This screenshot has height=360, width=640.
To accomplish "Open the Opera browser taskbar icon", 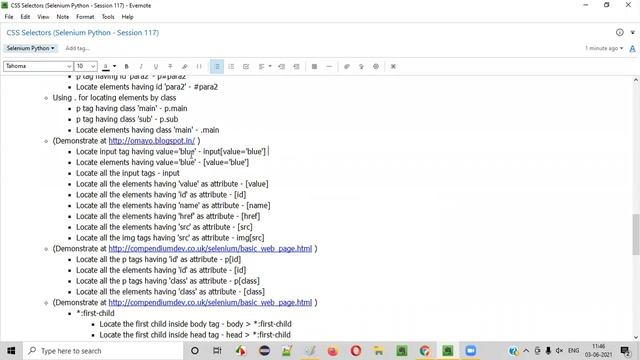I will (356, 351).
